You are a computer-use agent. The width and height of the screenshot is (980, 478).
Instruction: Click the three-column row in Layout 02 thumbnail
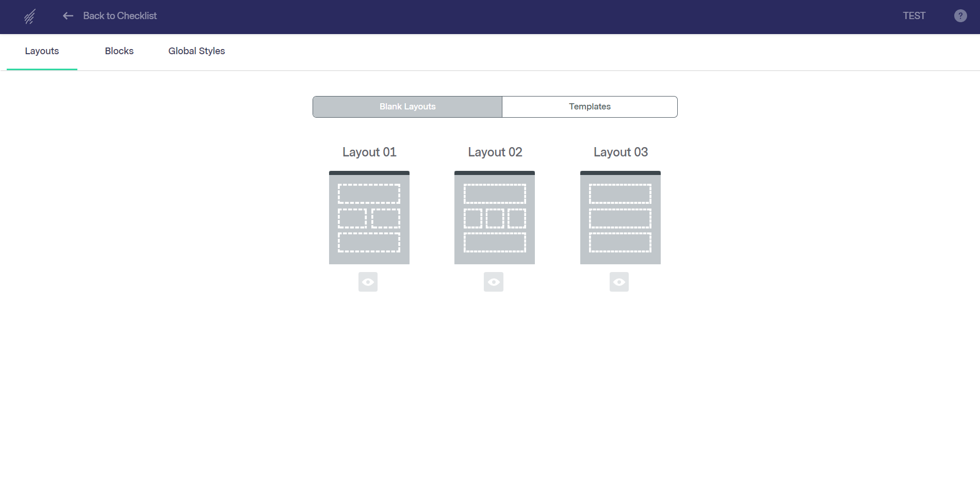pos(495,218)
